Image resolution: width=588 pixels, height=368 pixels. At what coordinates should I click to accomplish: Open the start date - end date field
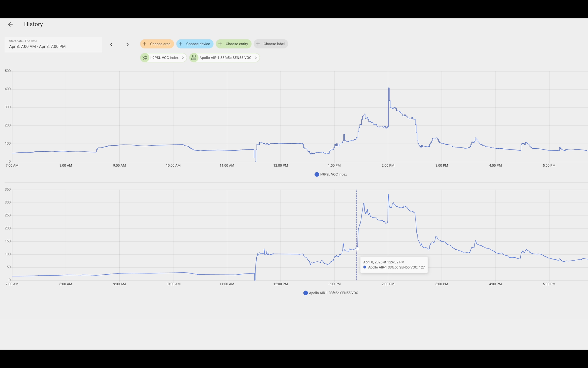pos(53,44)
